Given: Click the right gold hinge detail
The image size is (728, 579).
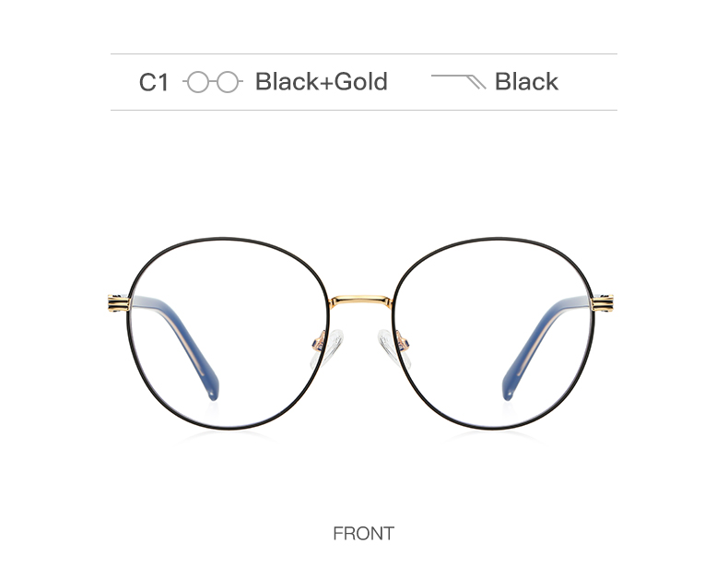Looking at the screenshot, I should [x=602, y=303].
